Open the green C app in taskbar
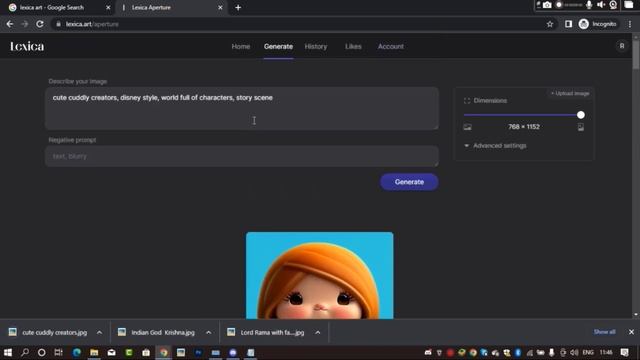640x360 pixels. (129, 352)
